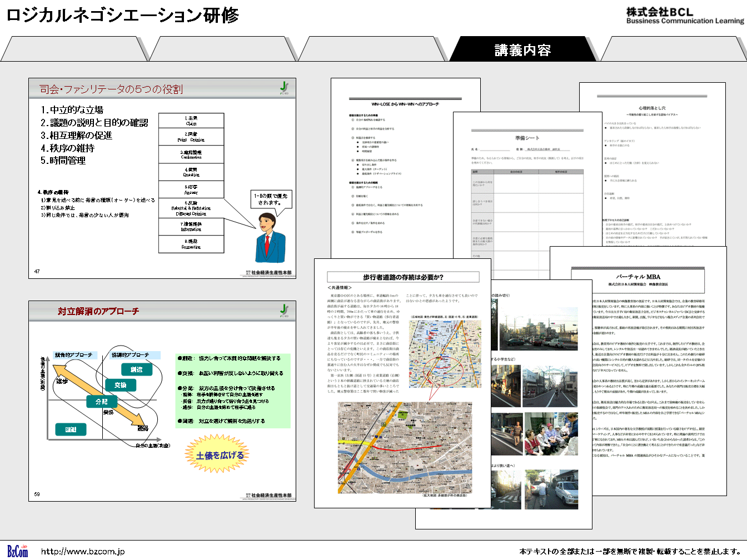Click the photo of elderly people sitting
The height and width of the screenshot is (560, 747).
point(551,434)
